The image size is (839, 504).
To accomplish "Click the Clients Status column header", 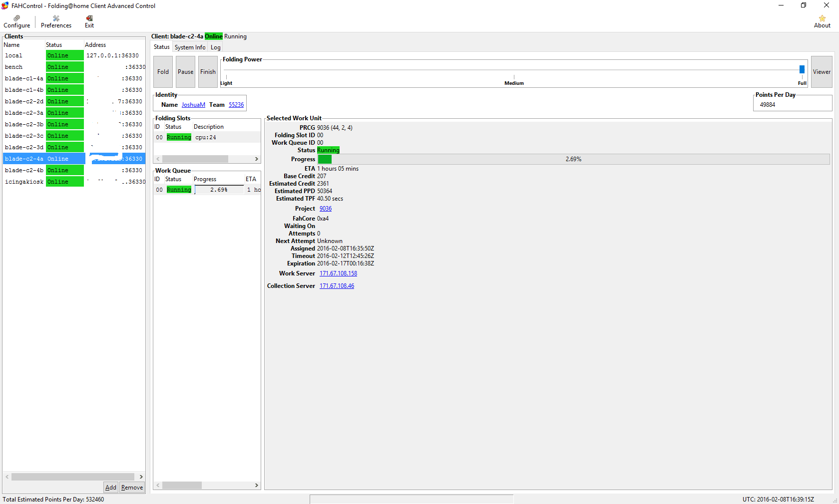I will [x=64, y=45].
